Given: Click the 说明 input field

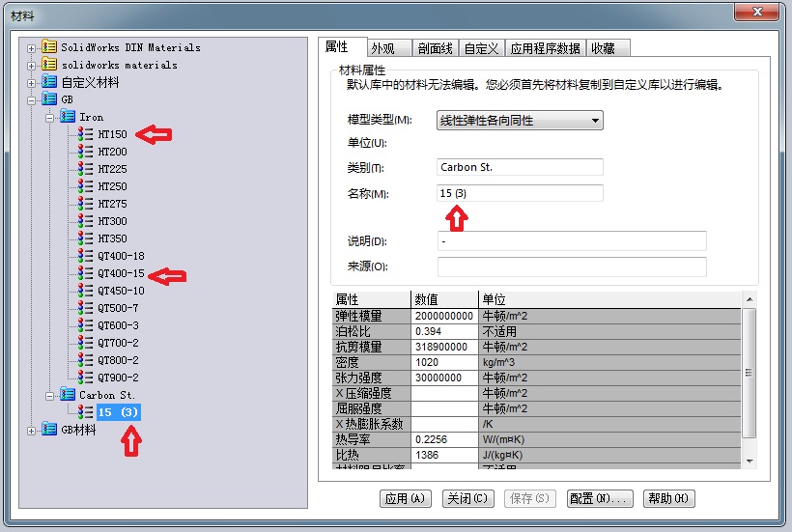Looking at the screenshot, I should pyautogui.click(x=572, y=240).
